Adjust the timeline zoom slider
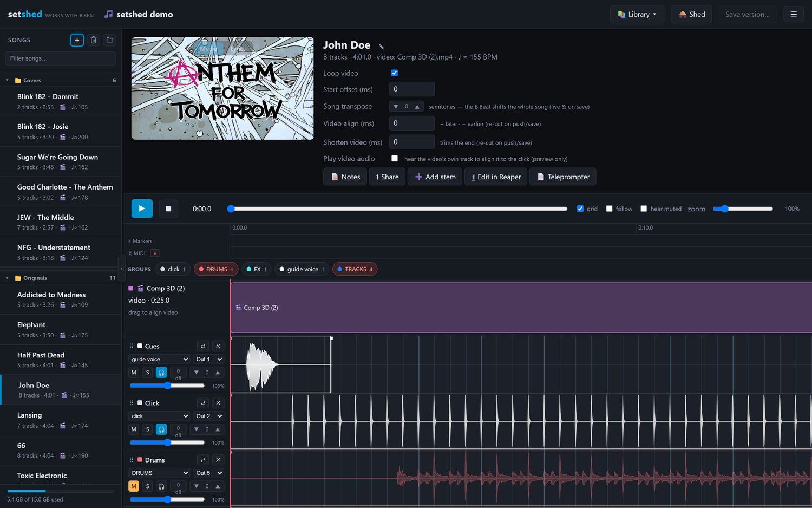The image size is (812, 508). click(743, 209)
